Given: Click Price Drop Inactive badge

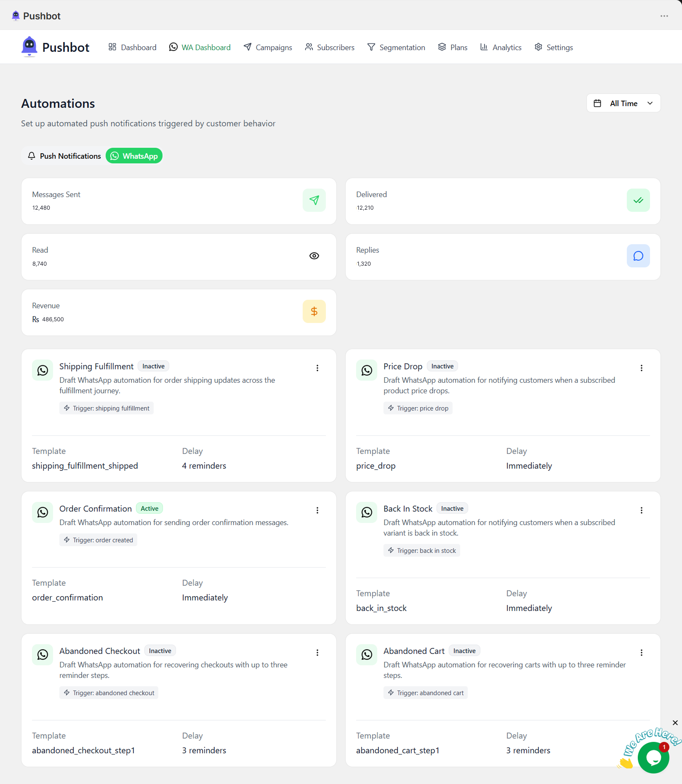Looking at the screenshot, I should [442, 366].
